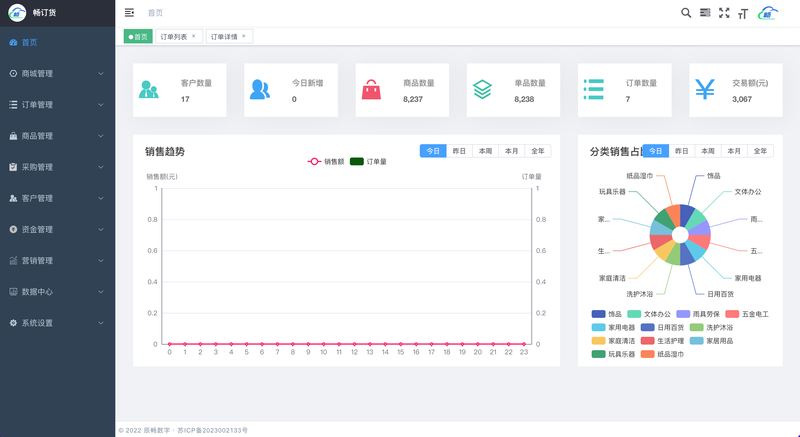This screenshot has height=437, width=800.
Task: Toggle fullscreen mode icon
Action: tap(724, 13)
